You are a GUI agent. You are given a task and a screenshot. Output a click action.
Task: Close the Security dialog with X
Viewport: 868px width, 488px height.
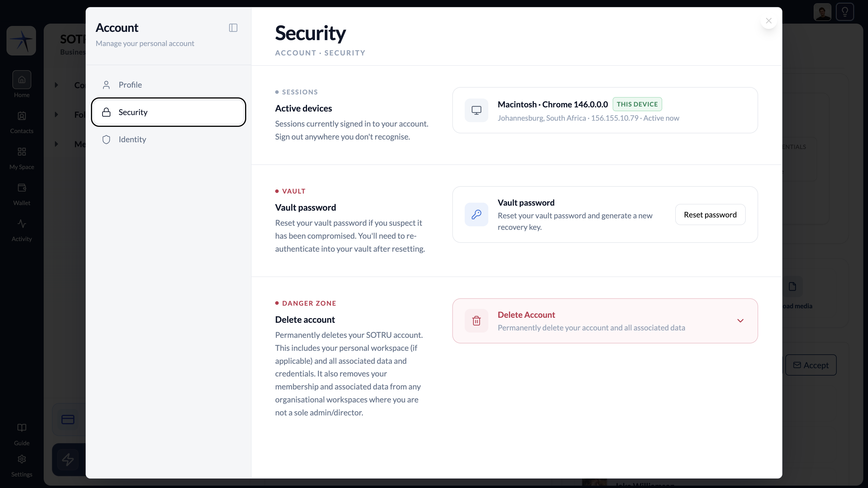click(x=769, y=21)
